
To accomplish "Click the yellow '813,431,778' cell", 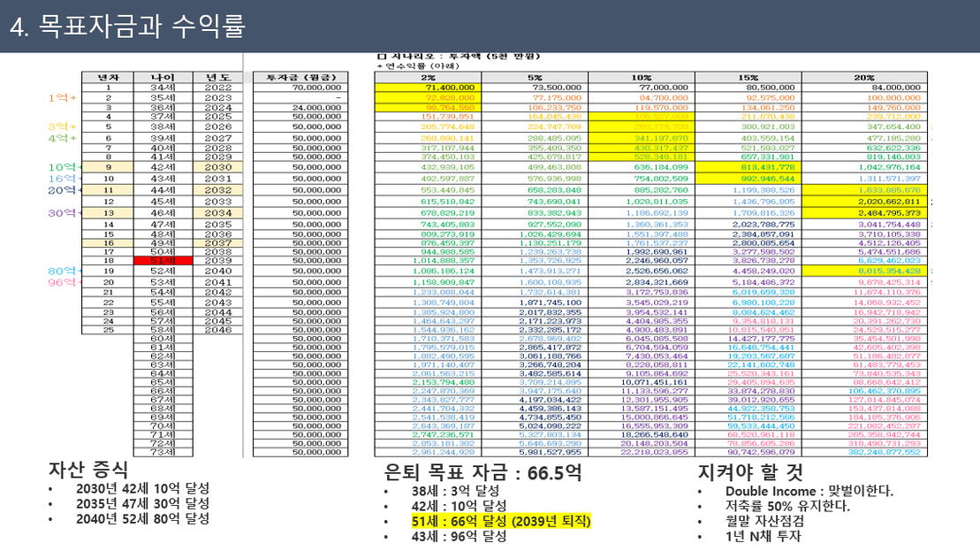I will click(x=748, y=167).
